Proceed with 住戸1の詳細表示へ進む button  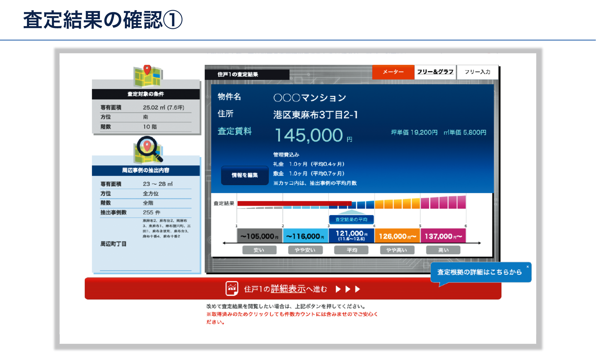pos(293,289)
